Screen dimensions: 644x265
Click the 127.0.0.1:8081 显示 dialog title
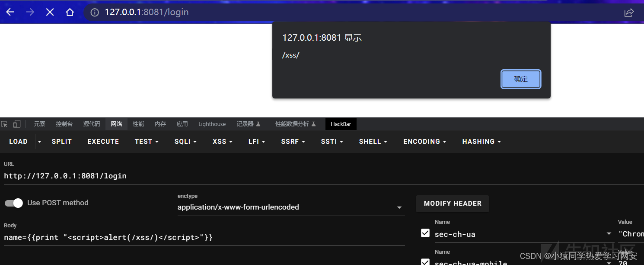[x=322, y=38]
